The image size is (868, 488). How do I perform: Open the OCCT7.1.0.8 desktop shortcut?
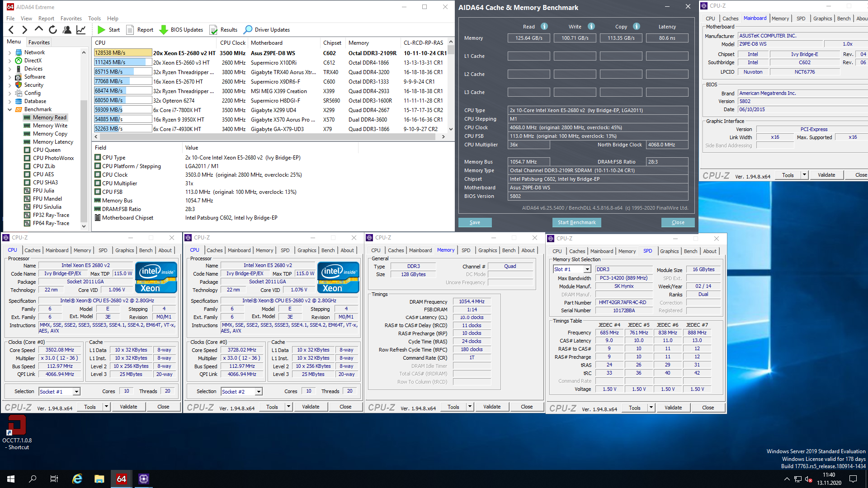click(x=17, y=432)
